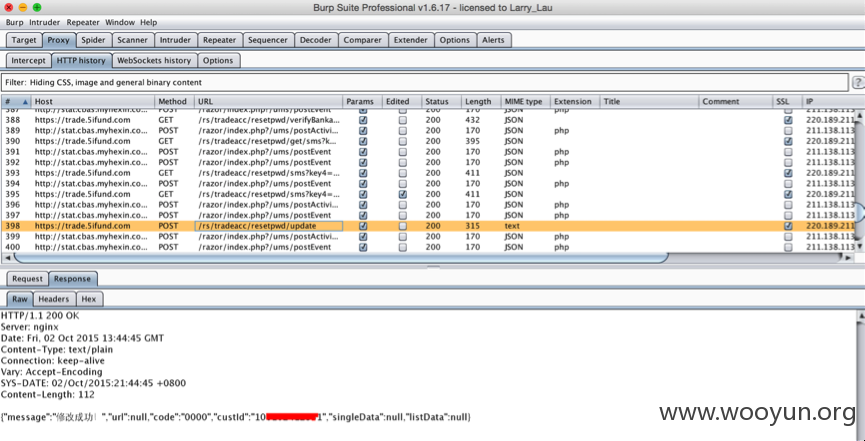Viewport: 865px width, 441px height.
Task: Click horizontal scrollbar right arrow of table
Action: click(848, 258)
